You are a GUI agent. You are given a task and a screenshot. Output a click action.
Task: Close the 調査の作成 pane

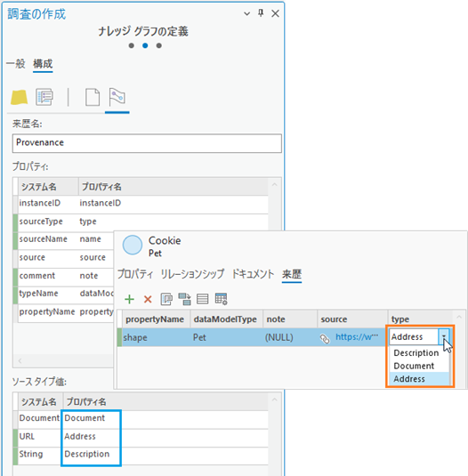click(275, 13)
